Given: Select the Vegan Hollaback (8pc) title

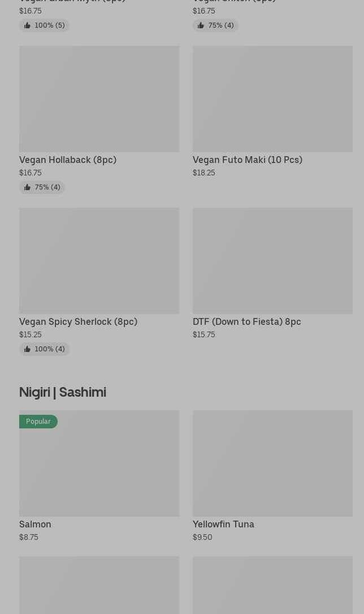Looking at the screenshot, I should (x=68, y=160).
